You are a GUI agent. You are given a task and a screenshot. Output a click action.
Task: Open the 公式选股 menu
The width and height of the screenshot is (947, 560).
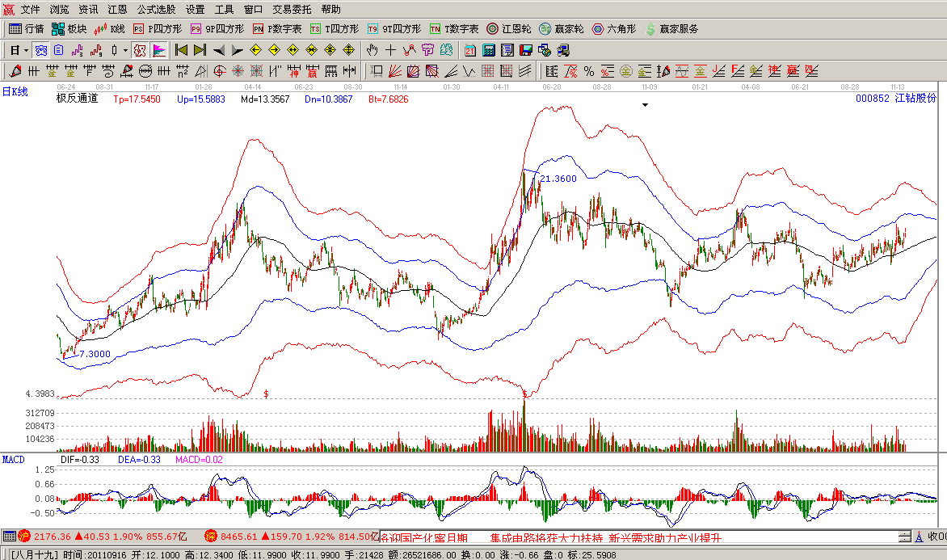click(156, 10)
